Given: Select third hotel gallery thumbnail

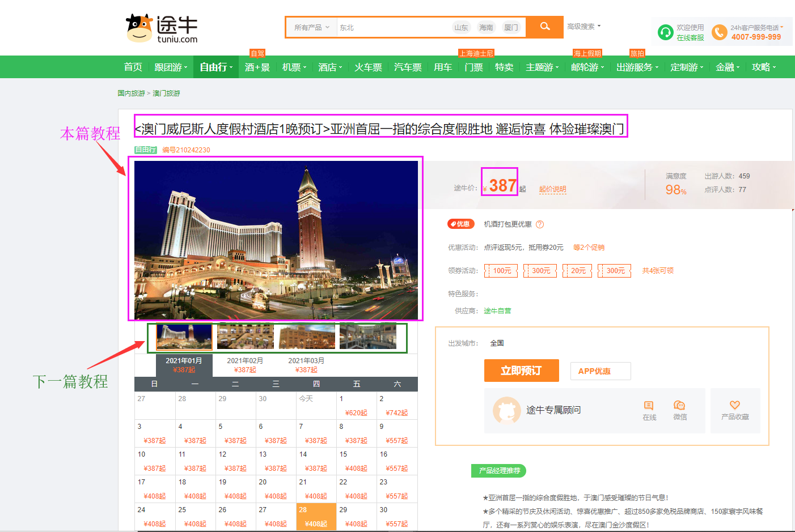Looking at the screenshot, I should (306, 337).
